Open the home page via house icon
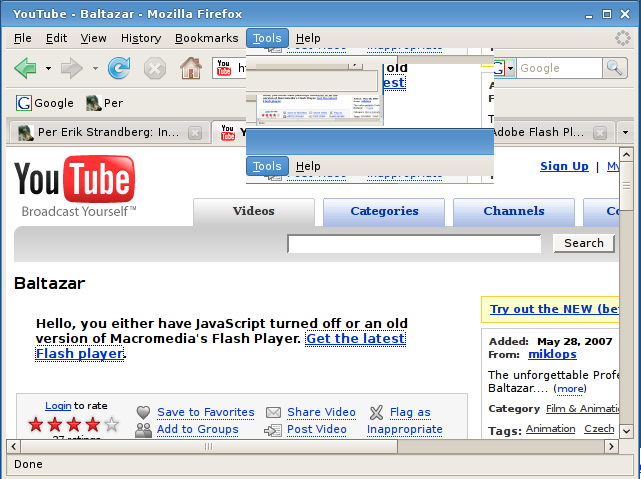Viewport: 641px width, 479px height. coord(191,68)
